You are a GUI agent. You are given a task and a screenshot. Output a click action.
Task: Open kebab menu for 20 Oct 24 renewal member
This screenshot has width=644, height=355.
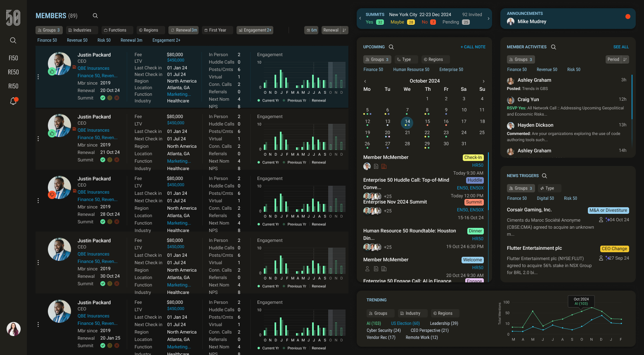tap(38, 77)
